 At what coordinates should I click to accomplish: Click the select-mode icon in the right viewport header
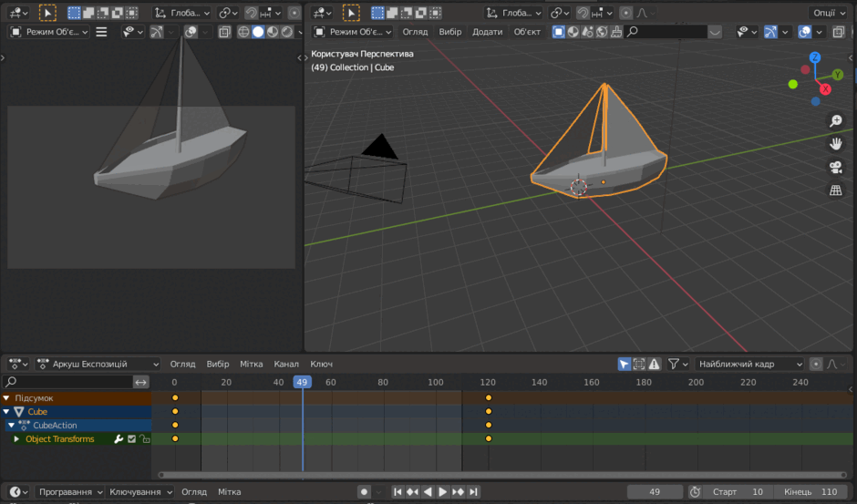click(x=558, y=32)
